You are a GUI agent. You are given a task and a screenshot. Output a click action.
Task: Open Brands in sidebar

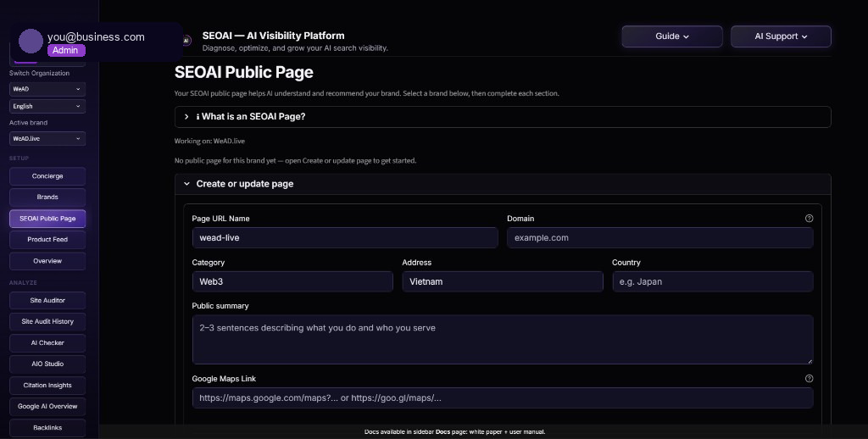pos(47,197)
